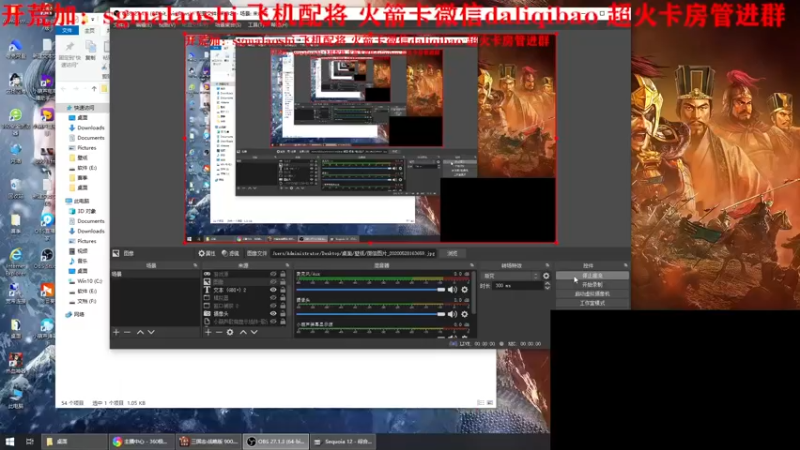Hide the camera source in the list

pyautogui.click(x=273, y=314)
